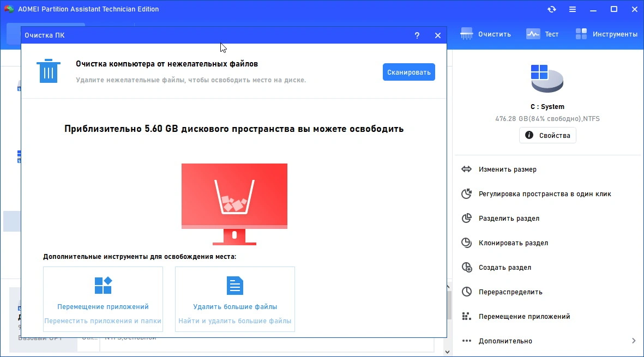This screenshot has width=644, height=357.
Task: Click the C : System partition name
Action: (547, 107)
